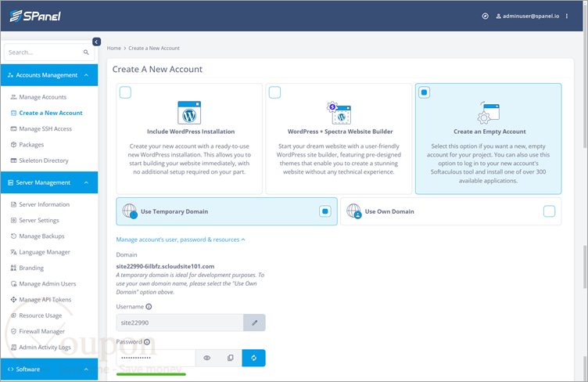Click the Manage SSH Access icon
This screenshot has width=588, height=382.
click(x=13, y=128)
